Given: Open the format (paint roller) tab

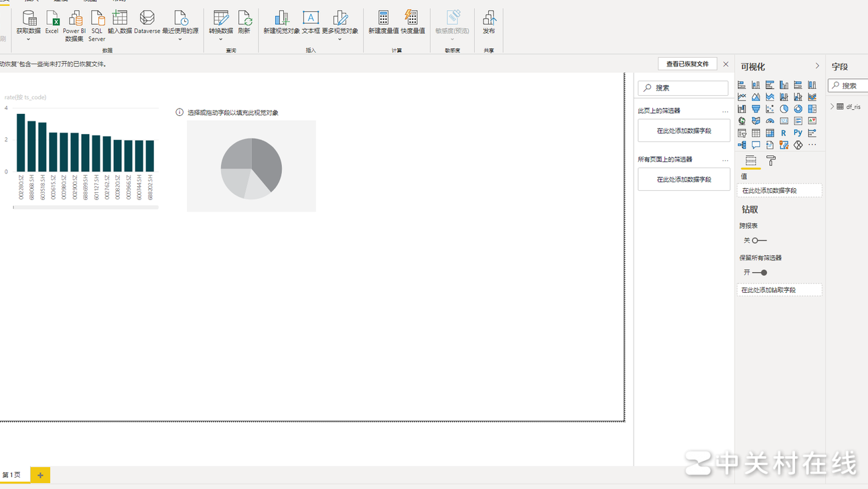Looking at the screenshot, I should [x=771, y=161].
